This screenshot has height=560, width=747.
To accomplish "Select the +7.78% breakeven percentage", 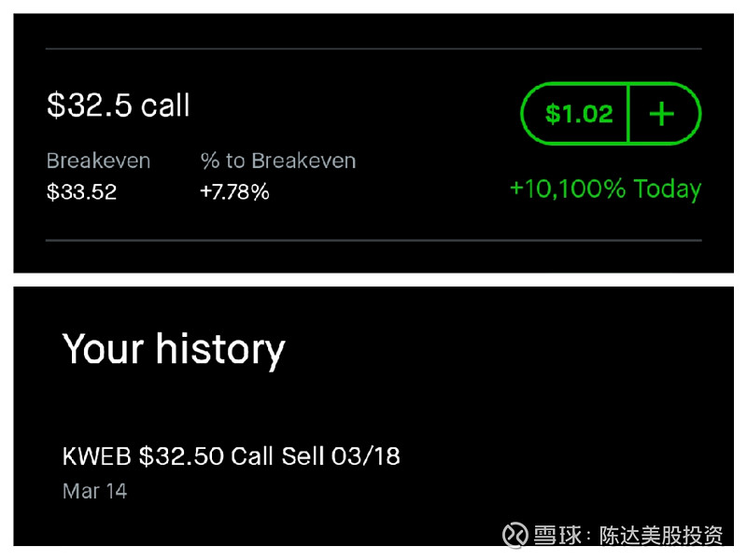I will 234,192.
